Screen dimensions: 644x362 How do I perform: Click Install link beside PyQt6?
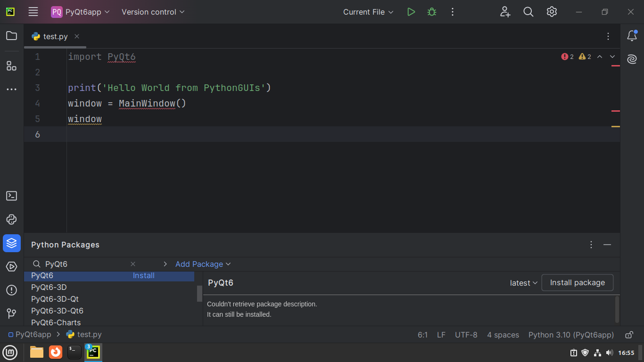coord(144,276)
